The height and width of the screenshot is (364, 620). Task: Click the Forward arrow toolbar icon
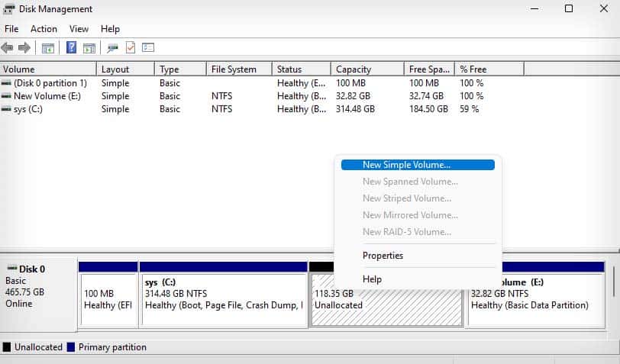point(24,48)
